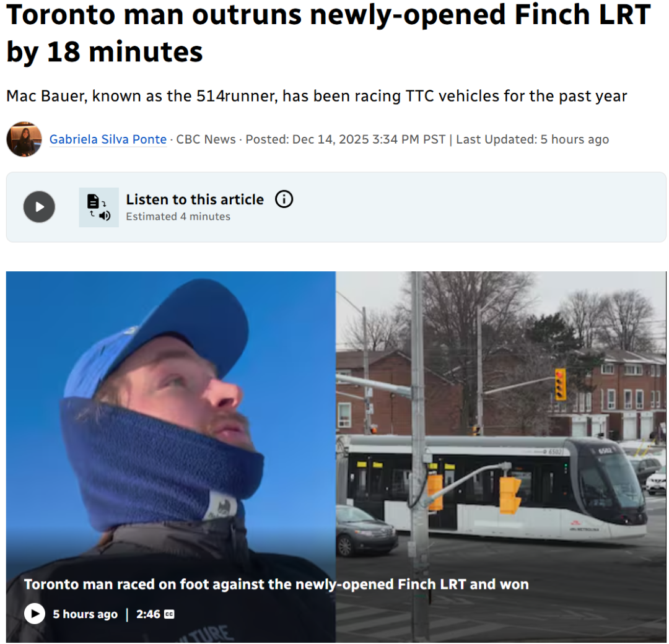
Task: Click the Listen to this article label
Action: 195,199
